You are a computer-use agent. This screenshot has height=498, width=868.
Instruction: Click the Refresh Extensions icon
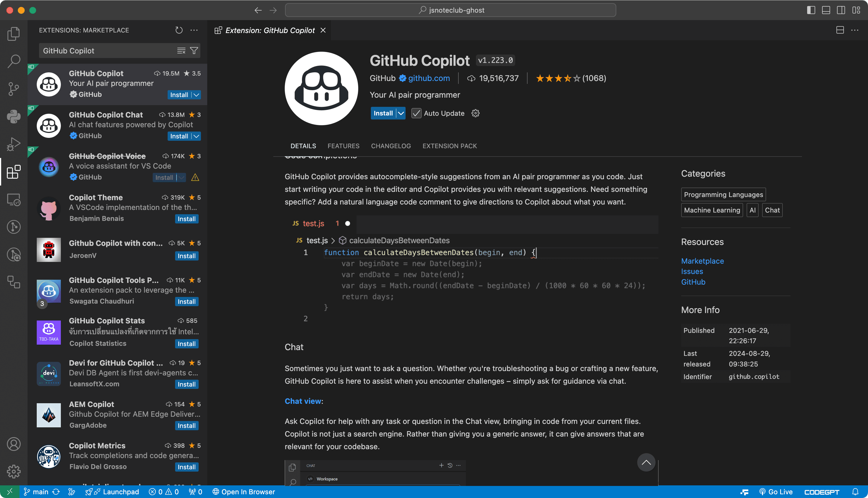pyautogui.click(x=179, y=30)
